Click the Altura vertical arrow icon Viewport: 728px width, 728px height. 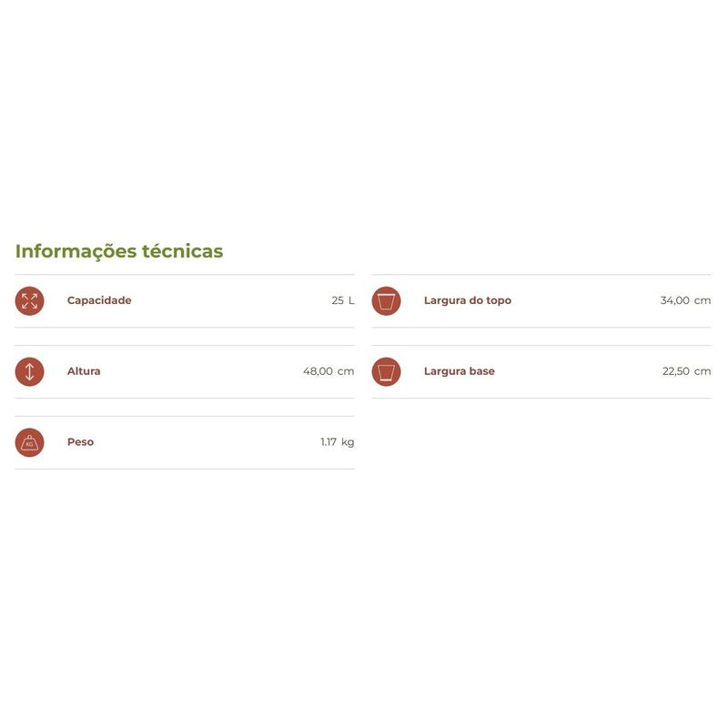pyautogui.click(x=29, y=371)
